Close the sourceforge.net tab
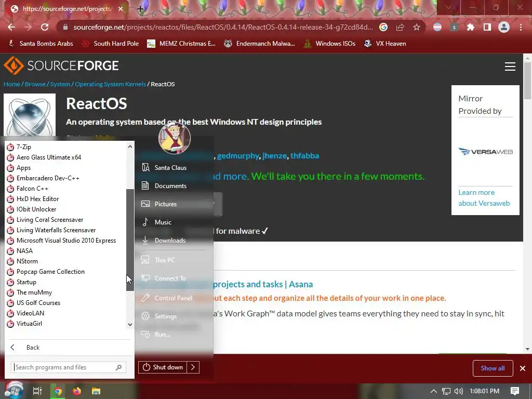Screen dimensions: 532x399 [x=121, y=9]
